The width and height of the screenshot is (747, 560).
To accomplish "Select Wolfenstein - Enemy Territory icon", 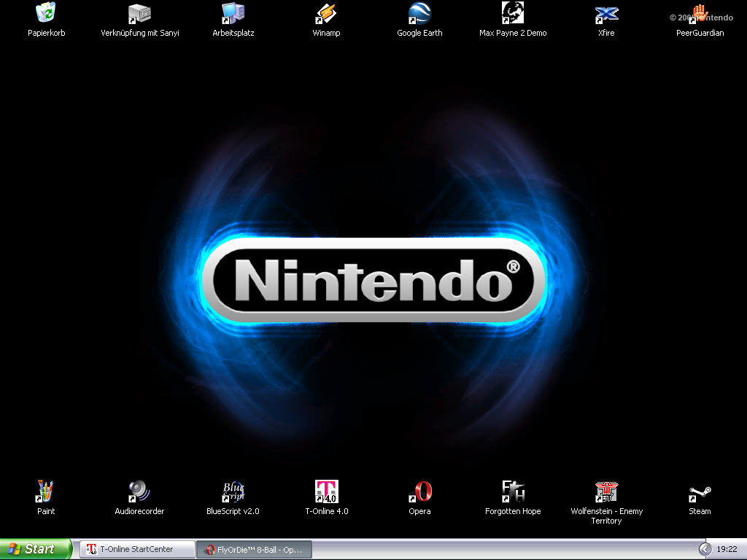I will coord(606,492).
